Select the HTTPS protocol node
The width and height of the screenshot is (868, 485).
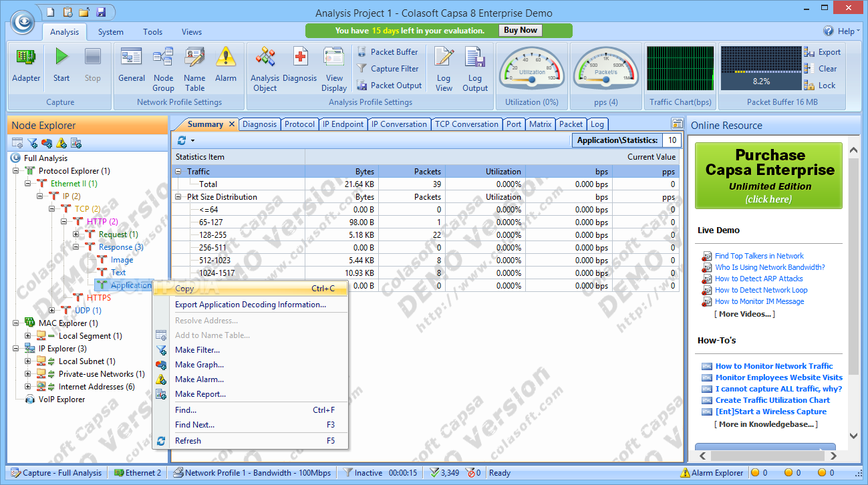point(99,298)
